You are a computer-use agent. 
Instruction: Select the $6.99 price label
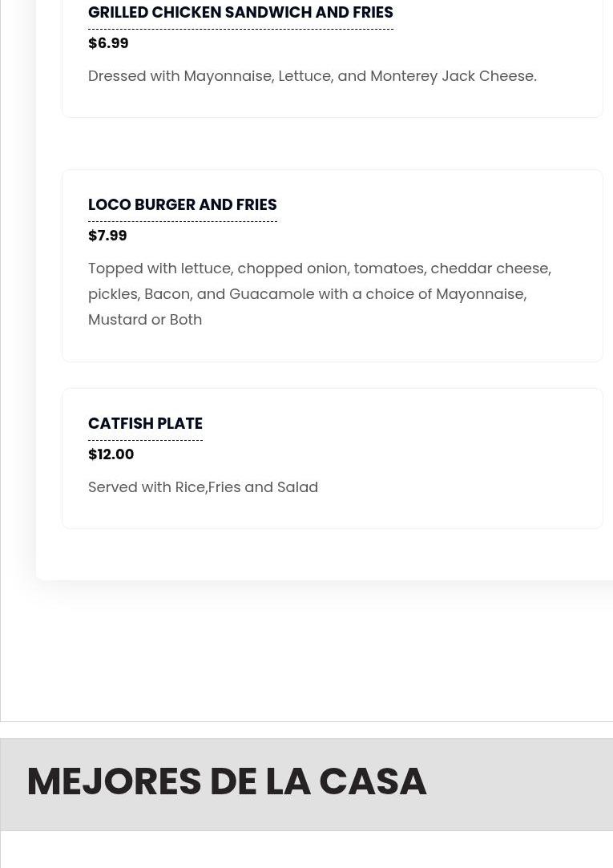pyautogui.click(x=108, y=43)
